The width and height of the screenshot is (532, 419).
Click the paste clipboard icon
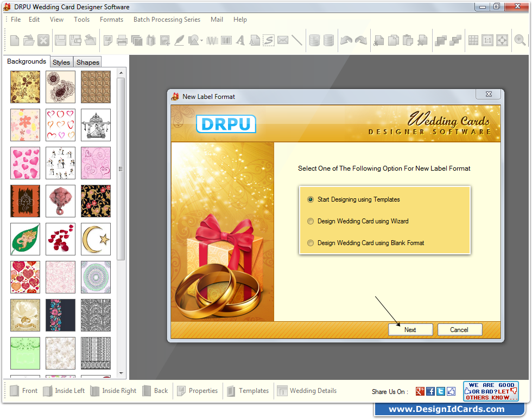pyautogui.click(x=408, y=40)
